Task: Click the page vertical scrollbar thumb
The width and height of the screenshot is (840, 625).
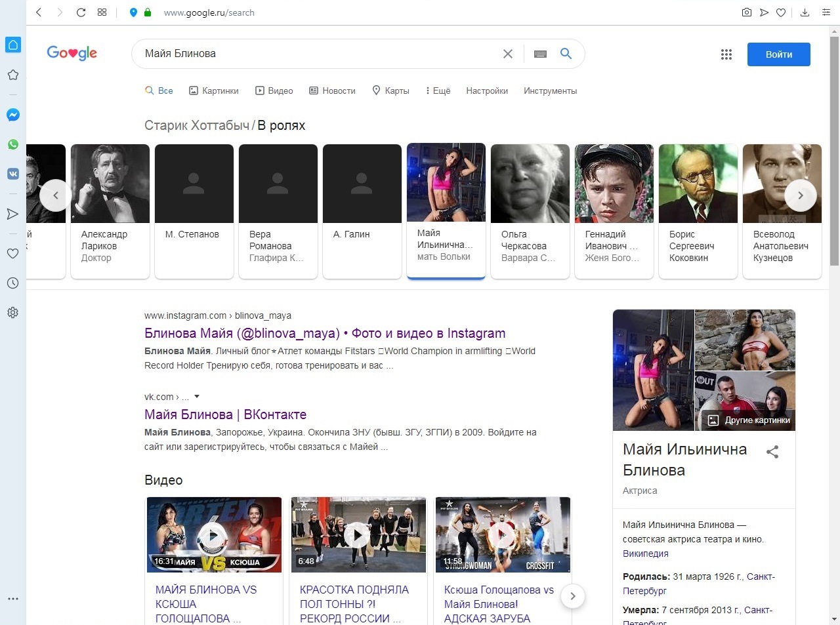Action: coord(834,151)
